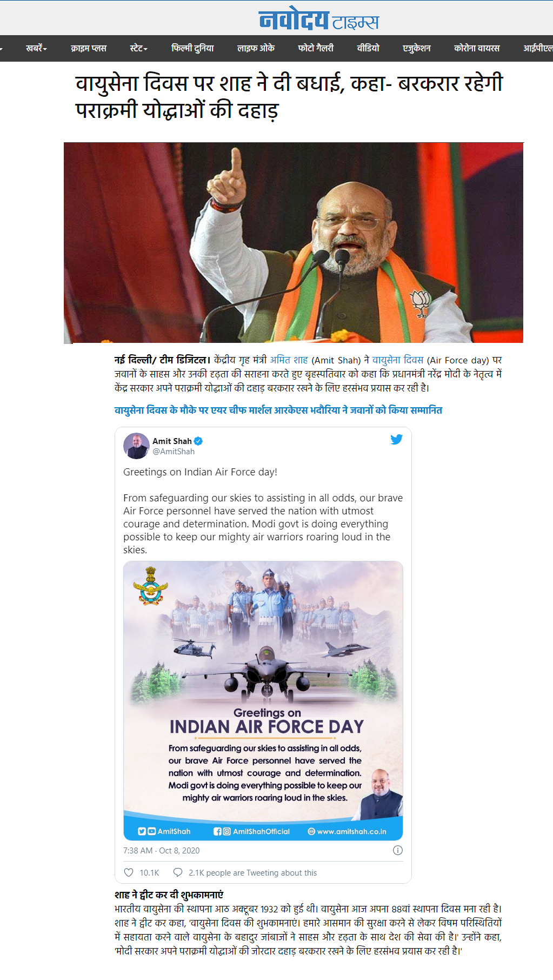Viewport: 553px width, 980px height.
Task: Click the Twitter bird icon in tweet
Action: (x=396, y=439)
